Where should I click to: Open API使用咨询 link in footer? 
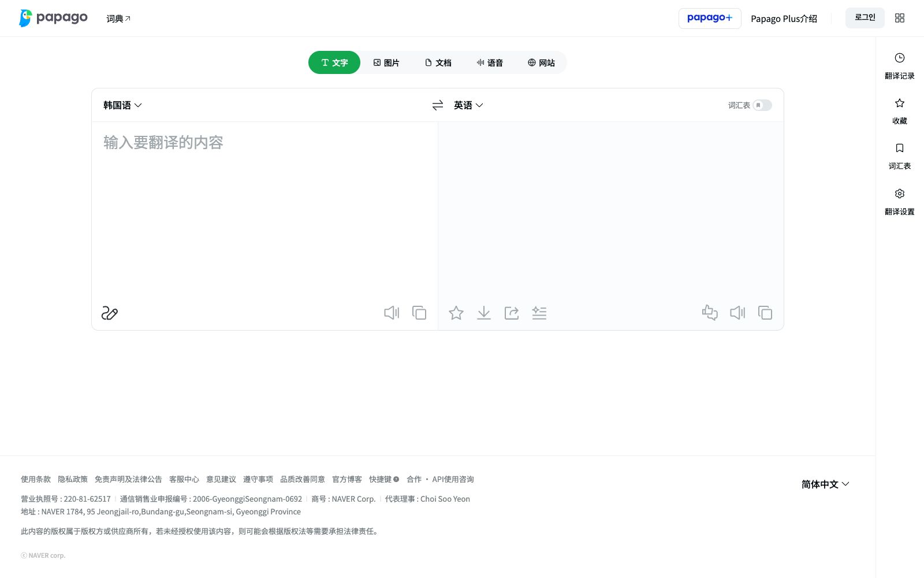click(453, 479)
